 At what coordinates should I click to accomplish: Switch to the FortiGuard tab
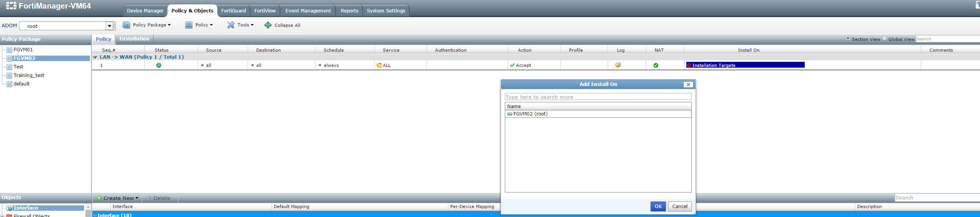coord(234,11)
